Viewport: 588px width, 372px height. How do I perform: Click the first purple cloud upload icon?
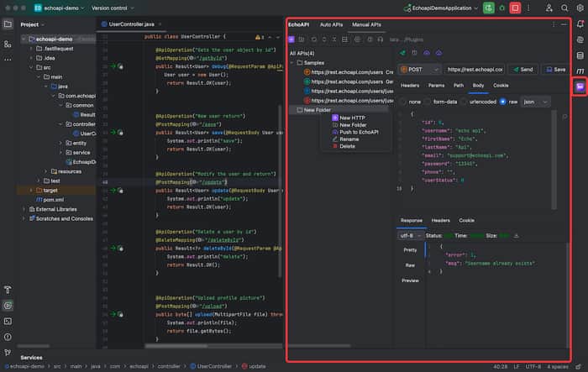pos(427,53)
